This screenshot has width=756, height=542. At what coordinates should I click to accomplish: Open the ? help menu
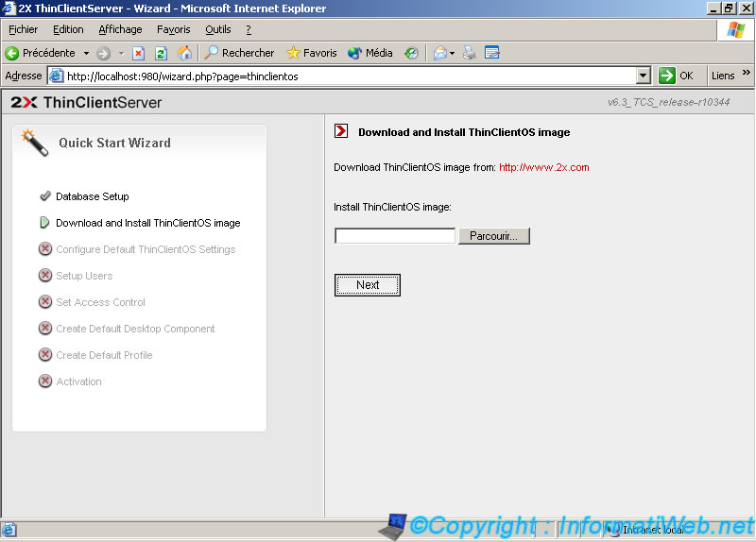[x=249, y=29]
